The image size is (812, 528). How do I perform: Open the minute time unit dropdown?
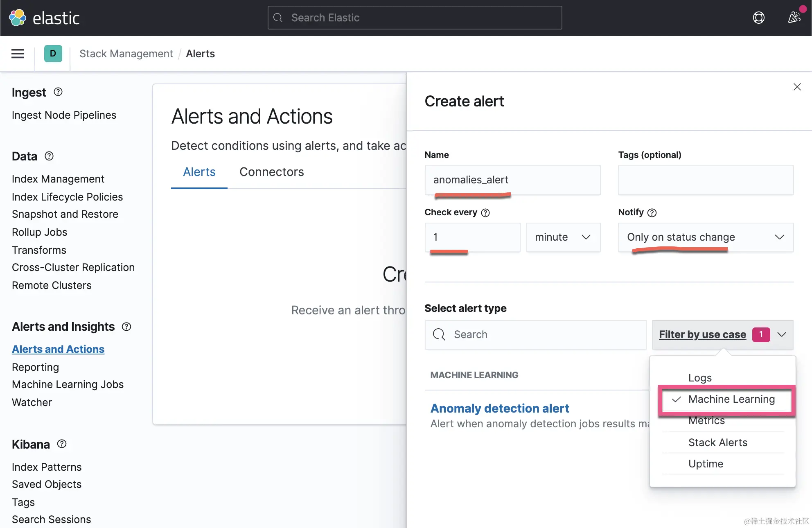click(x=563, y=237)
